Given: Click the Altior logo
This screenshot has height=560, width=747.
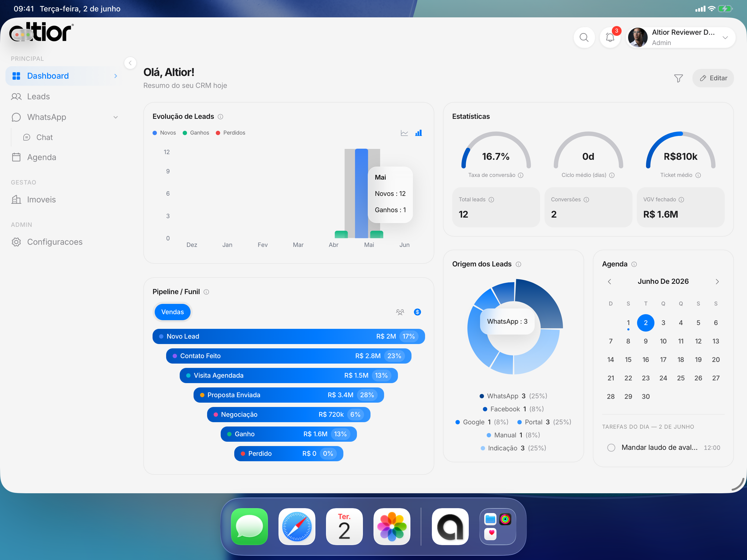Looking at the screenshot, I should 41,32.
